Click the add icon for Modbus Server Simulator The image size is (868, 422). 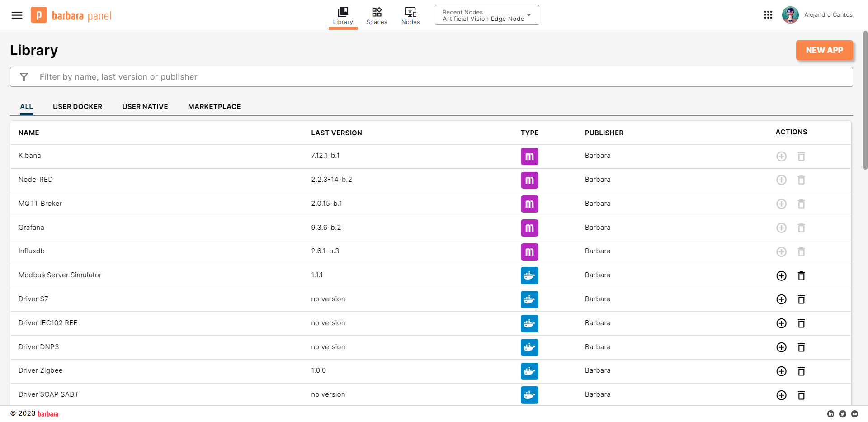point(781,276)
